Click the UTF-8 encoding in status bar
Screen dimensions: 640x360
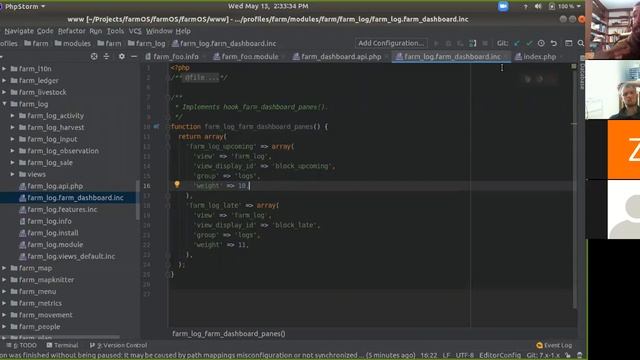coord(464,355)
